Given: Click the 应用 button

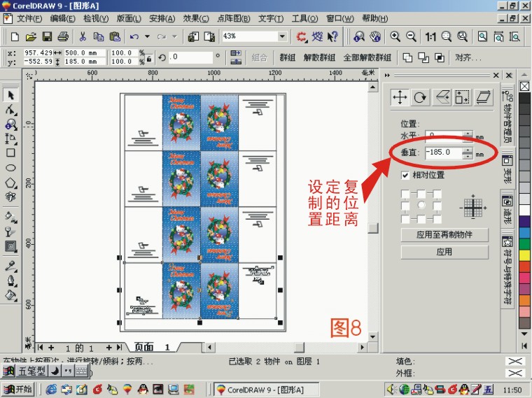Looking at the screenshot, I should click(444, 252).
